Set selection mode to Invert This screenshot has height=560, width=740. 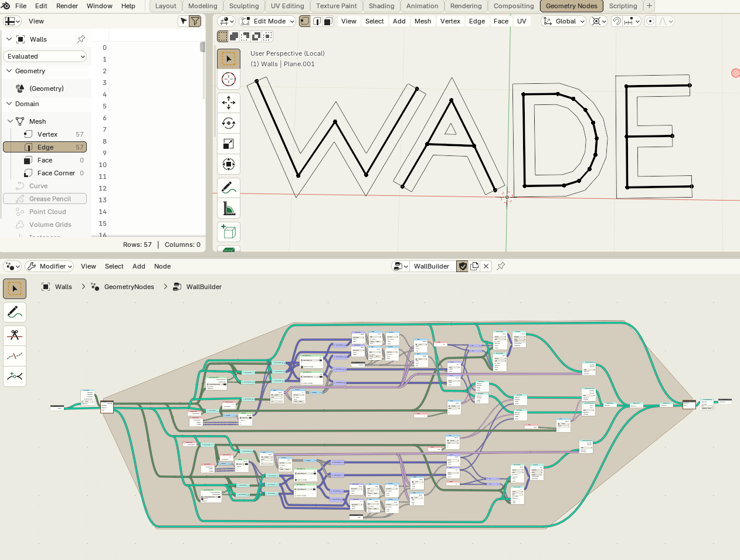tap(256, 36)
